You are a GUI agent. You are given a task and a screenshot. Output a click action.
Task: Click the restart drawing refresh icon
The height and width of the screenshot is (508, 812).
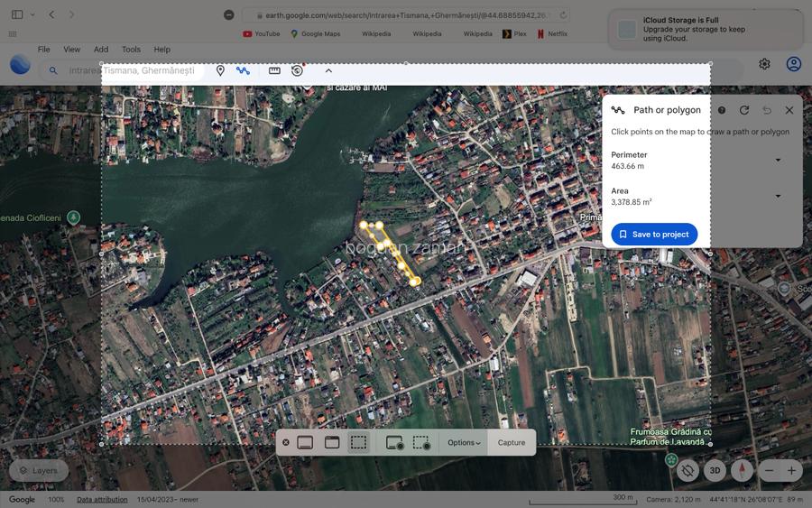[x=744, y=110]
